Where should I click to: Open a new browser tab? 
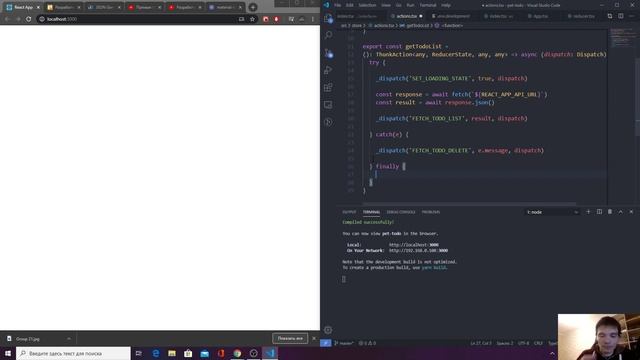click(x=253, y=7)
